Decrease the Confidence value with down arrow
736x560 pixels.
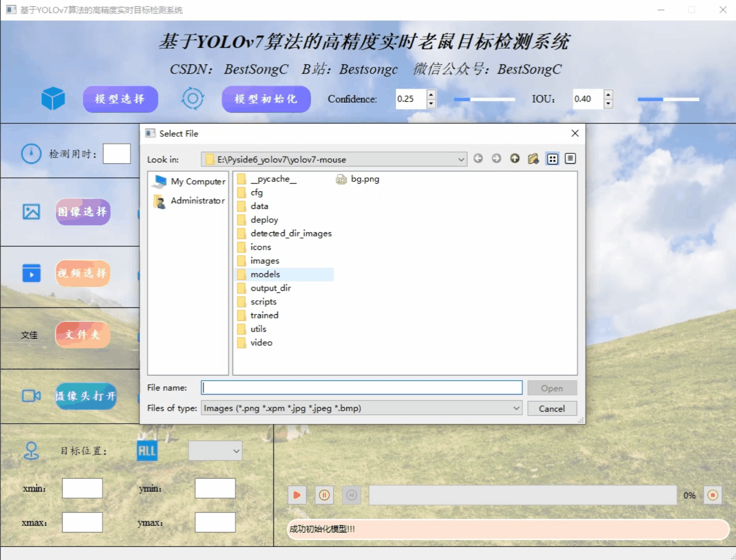pyautogui.click(x=431, y=104)
